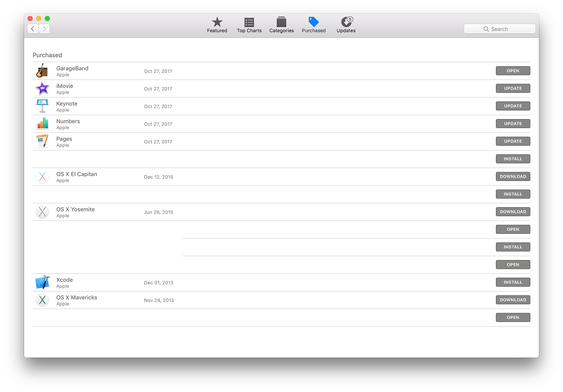Select OS X El Capitan title

coord(77,174)
